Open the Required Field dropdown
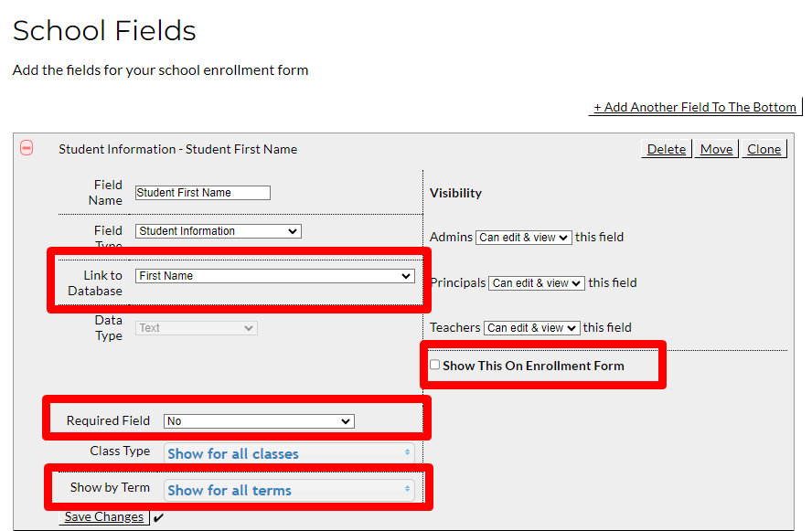 point(259,420)
